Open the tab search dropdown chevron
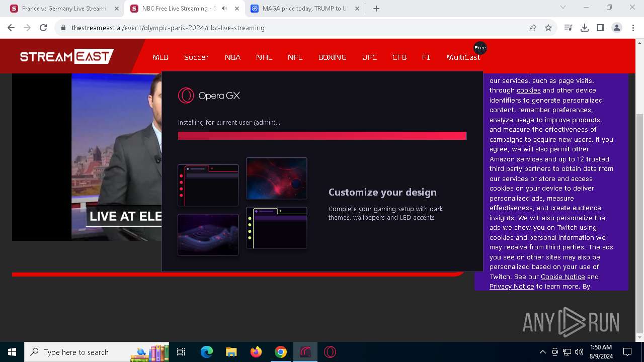The image size is (644, 362). coord(563,7)
